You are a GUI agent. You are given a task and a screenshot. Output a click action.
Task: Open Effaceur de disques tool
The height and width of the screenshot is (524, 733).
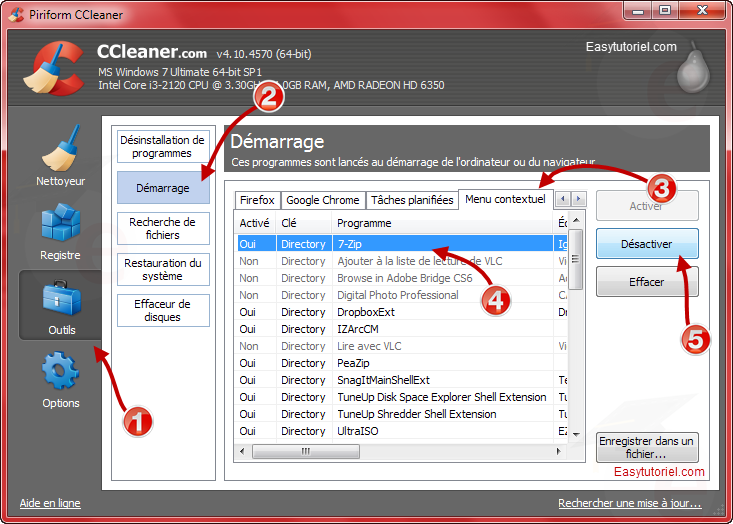point(163,310)
